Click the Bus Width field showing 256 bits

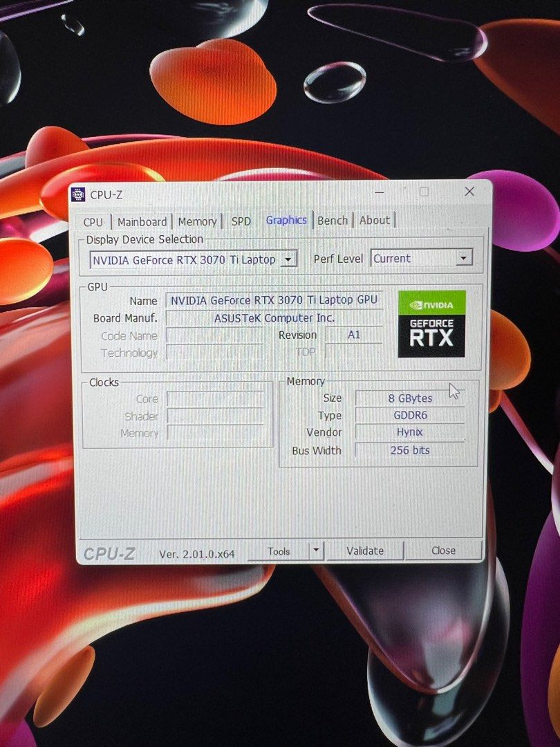[x=409, y=450]
